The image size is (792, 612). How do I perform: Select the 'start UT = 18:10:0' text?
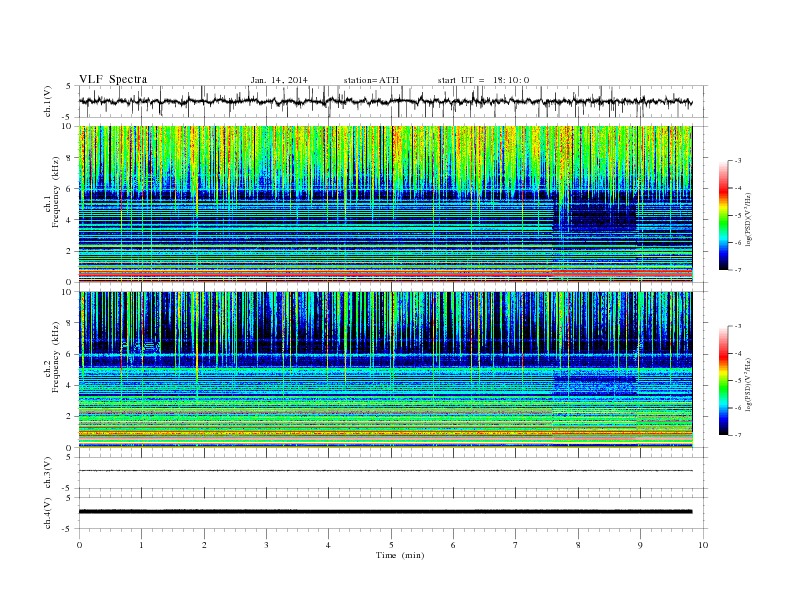[483, 80]
